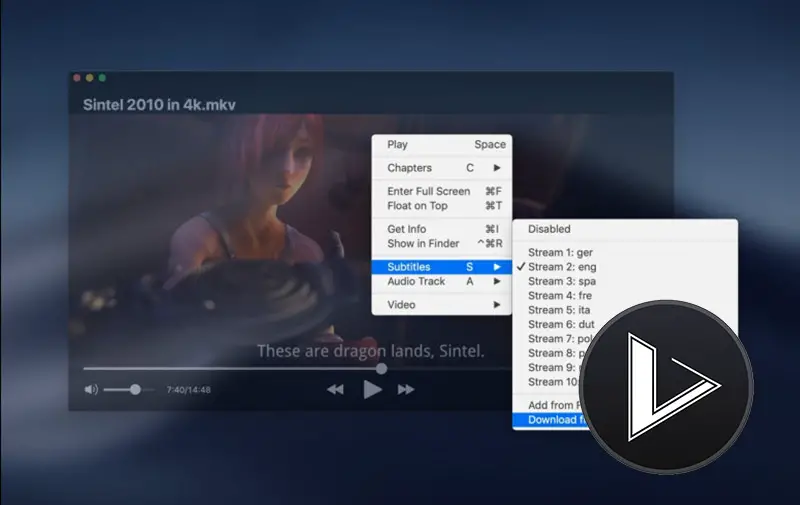This screenshot has height=505, width=800.
Task: Select Enter Full Screen
Action: [x=442, y=191]
